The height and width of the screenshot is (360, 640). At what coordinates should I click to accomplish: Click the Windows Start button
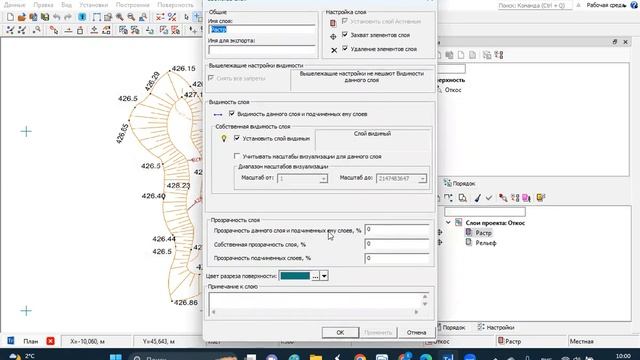pos(116,358)
